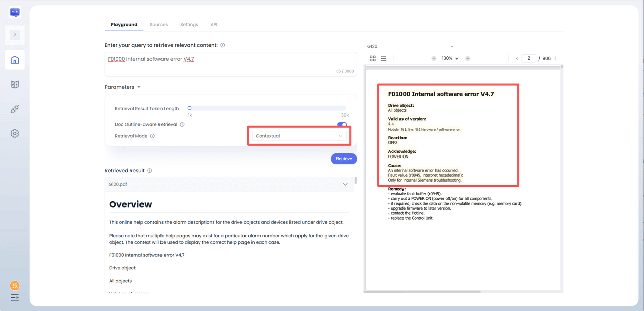Toggle Doc Outline-aware Retrieval switch
The image size is (644, 311).
click(x=342, y=125)
